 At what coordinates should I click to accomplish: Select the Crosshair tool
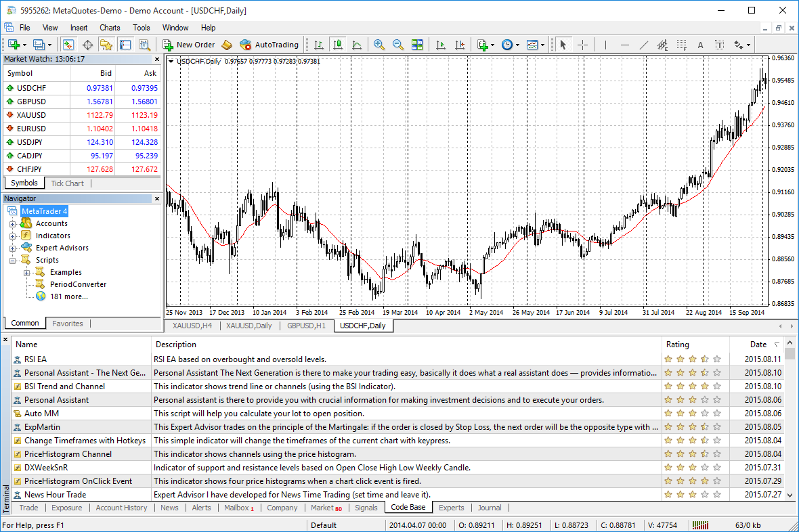582,45
